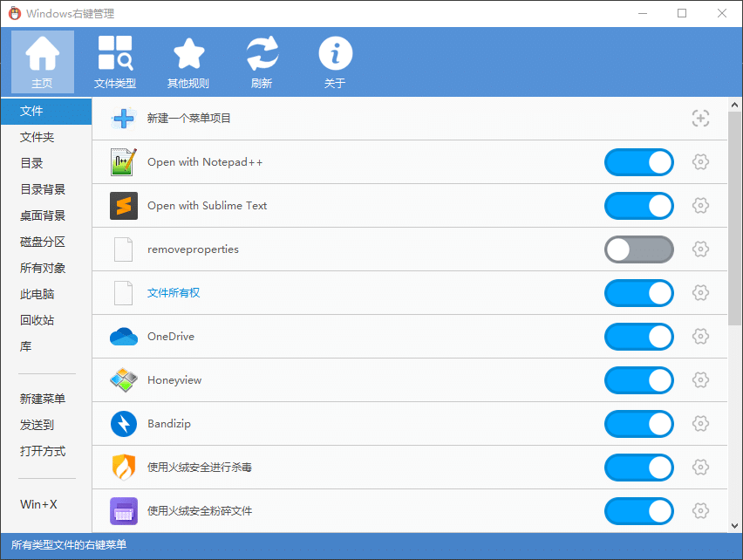
Task: Select the Notepad++ icon in the list
Action: pyautogui.click(x=124, y=162)
